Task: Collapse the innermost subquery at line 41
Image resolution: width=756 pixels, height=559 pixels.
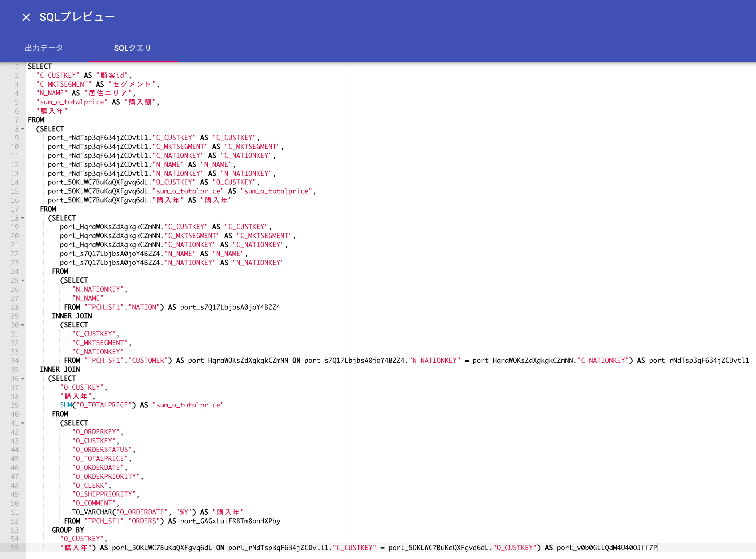Action: click(x=22, y=423)
